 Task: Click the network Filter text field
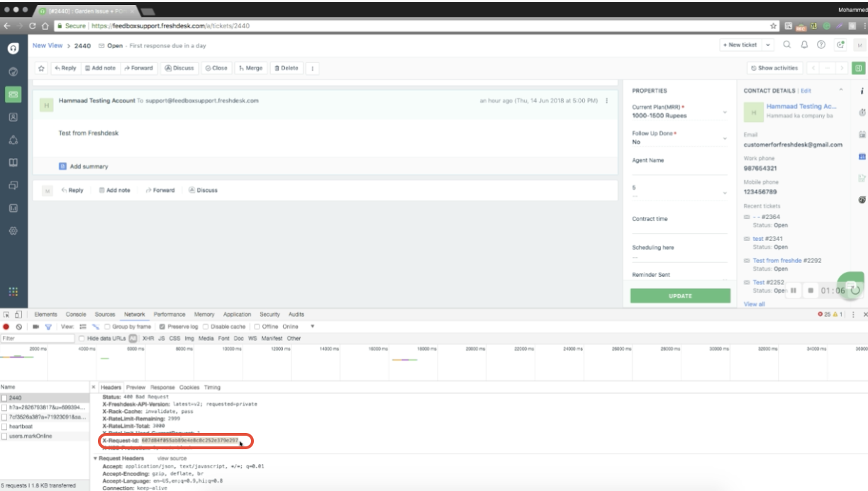[x=37, y=339]
